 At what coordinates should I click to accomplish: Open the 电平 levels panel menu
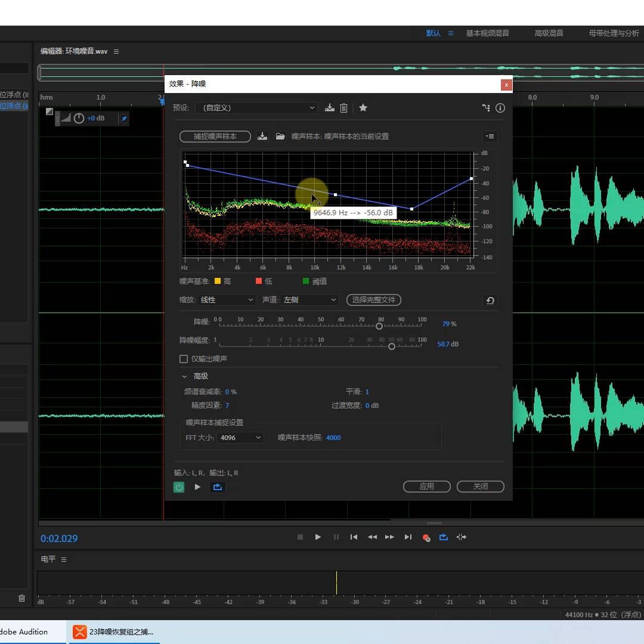pos(64,559)
